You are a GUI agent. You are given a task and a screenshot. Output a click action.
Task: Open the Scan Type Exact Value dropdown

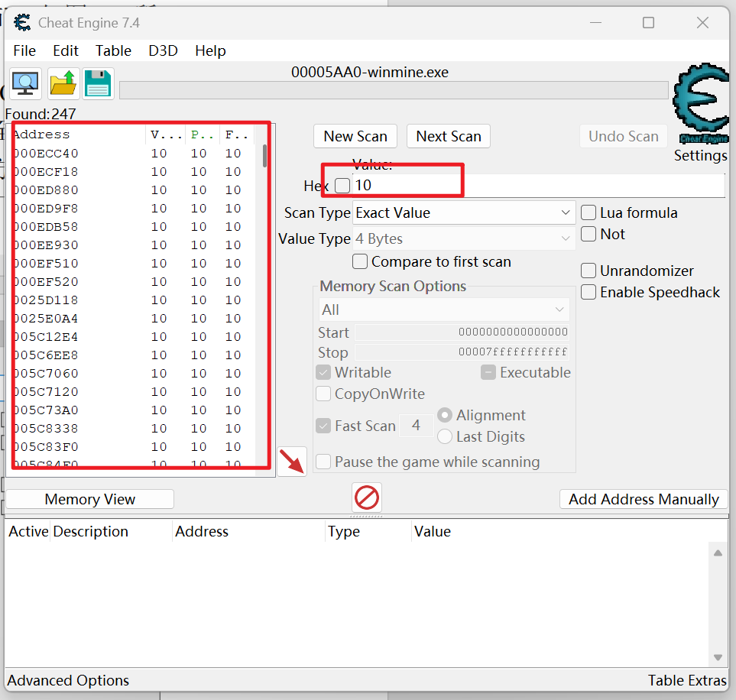464,212
